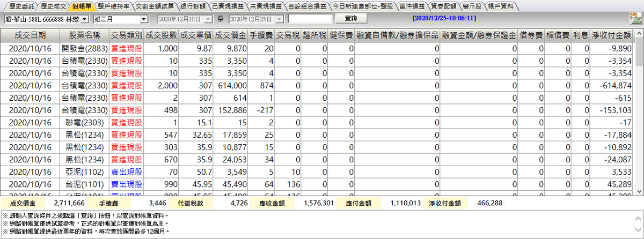Click the -614,874 net amount cell
This screenshot has height=239, width=644.
(611, 85)
